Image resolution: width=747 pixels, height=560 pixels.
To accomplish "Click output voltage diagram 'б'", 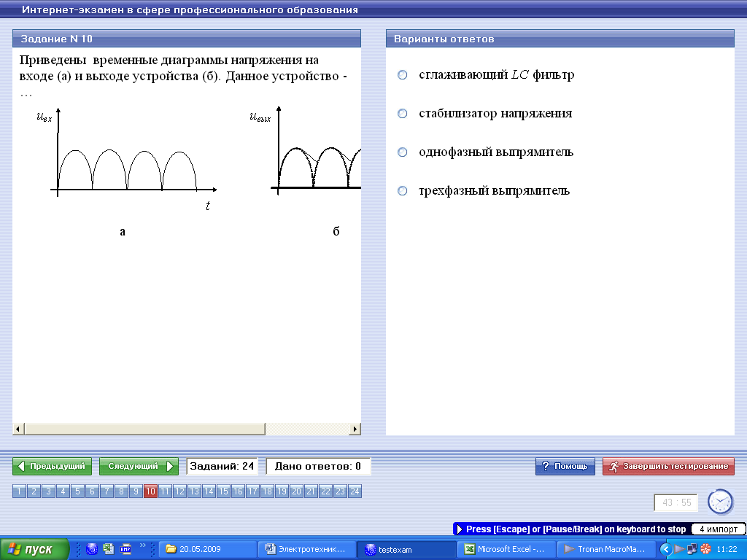I will coord(305,152).
